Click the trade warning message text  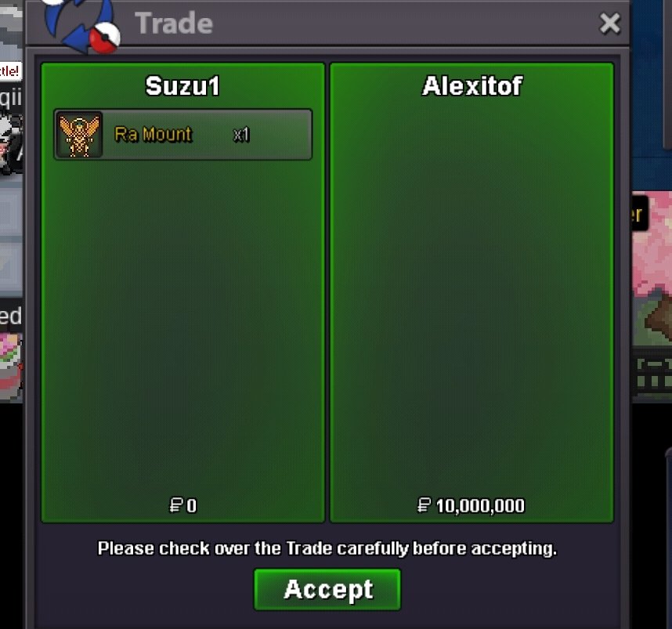coord(327,548)
